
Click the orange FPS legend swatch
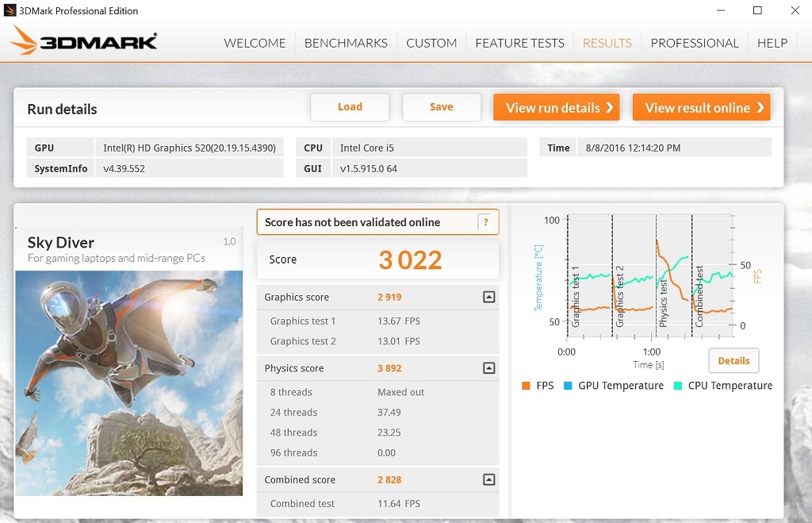click(527, 386)
